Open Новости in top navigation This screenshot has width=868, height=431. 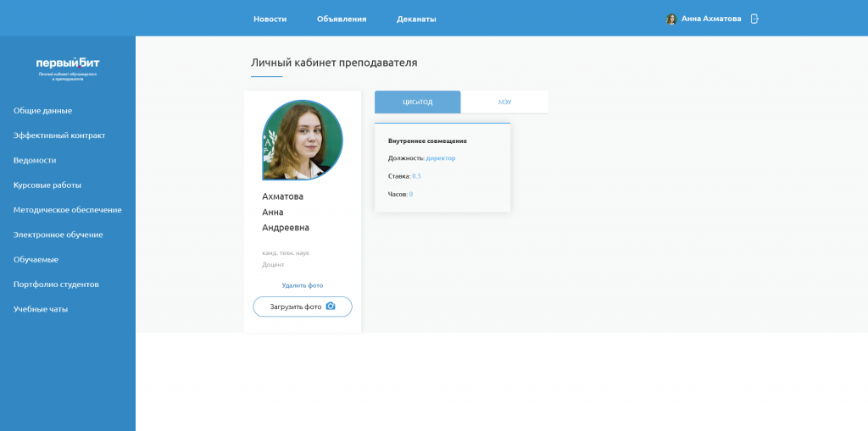point(270,19)
